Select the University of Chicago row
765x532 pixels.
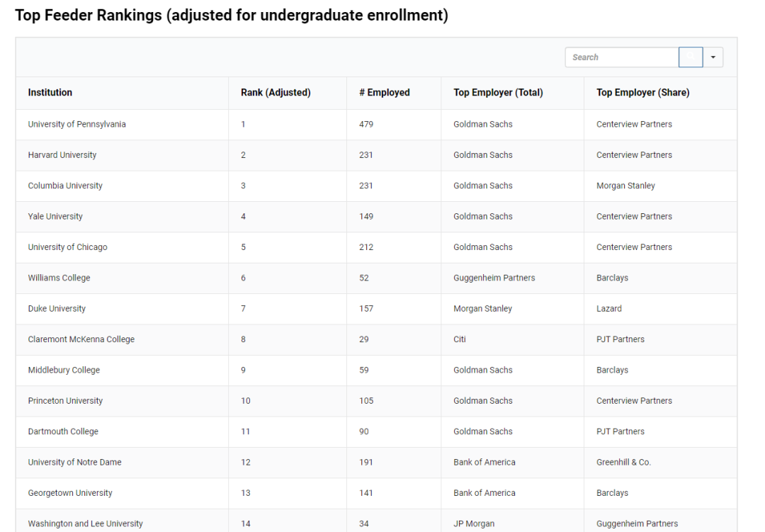(68, 247)
